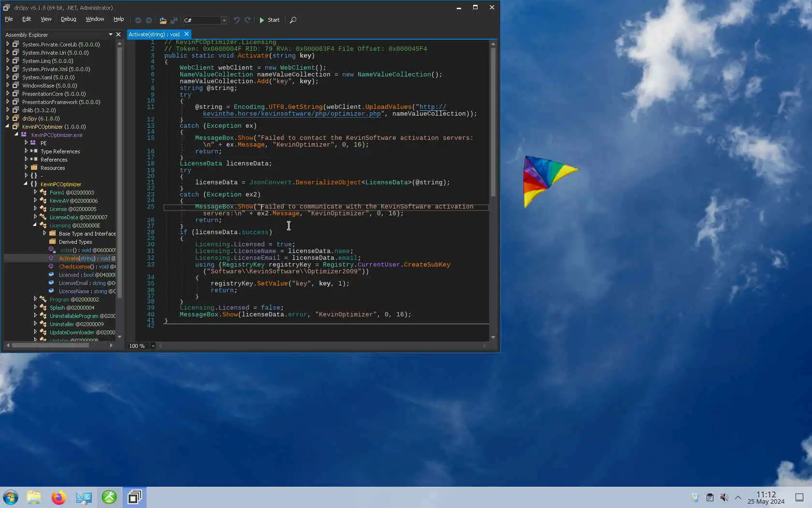Click the Open assembly folder icon
This screenshot has width=812, height=508.
(x=163, y=20)
